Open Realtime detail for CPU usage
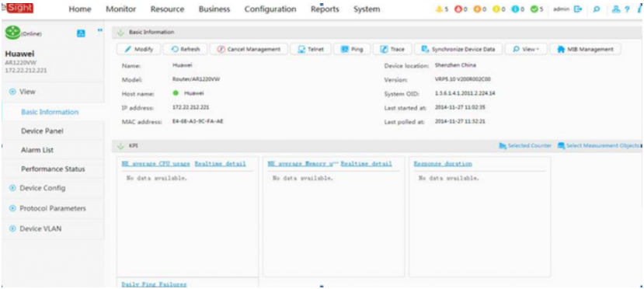Image resolution: width=644 pixels, height=289 pixels. point(220,164)
